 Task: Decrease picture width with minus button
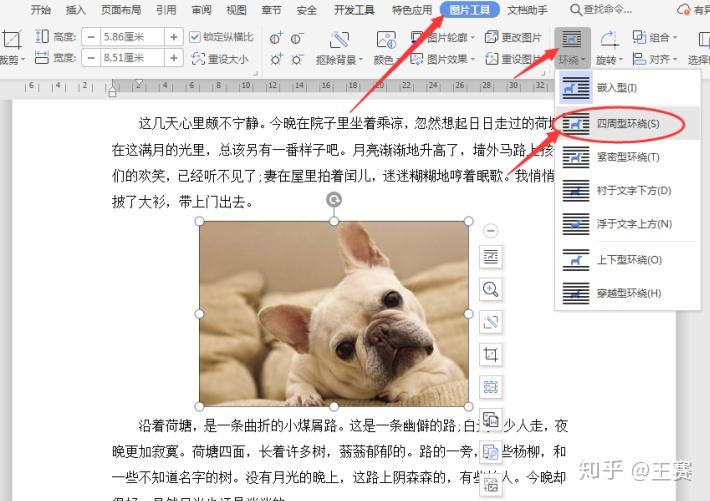(x=91, y=58)
